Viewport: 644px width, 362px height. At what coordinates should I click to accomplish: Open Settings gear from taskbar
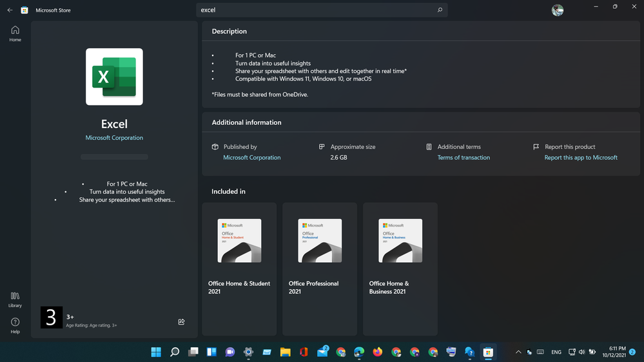(248, 352)
